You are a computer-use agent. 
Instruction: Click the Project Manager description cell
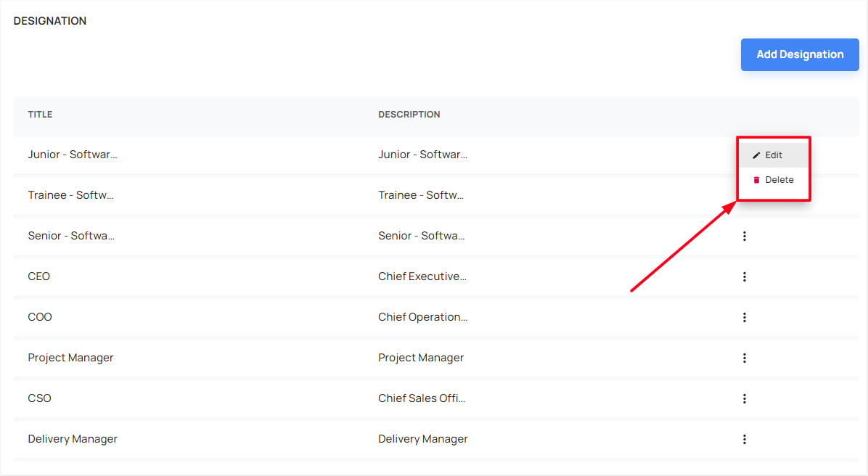click(421, 358)
